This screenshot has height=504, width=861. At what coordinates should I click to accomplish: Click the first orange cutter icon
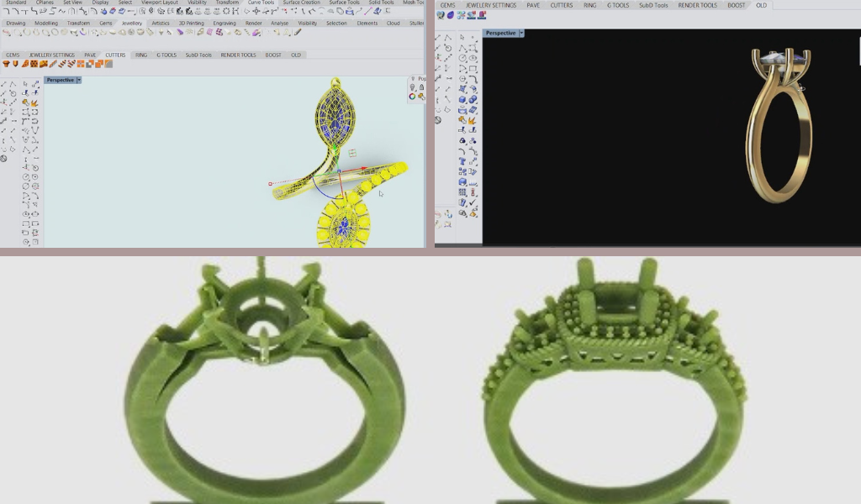[6, 65]
